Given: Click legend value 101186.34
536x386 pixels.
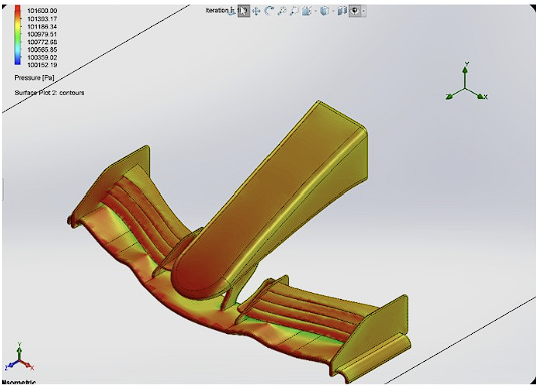Looking at the screenshot, I should [x=42, y=27].
